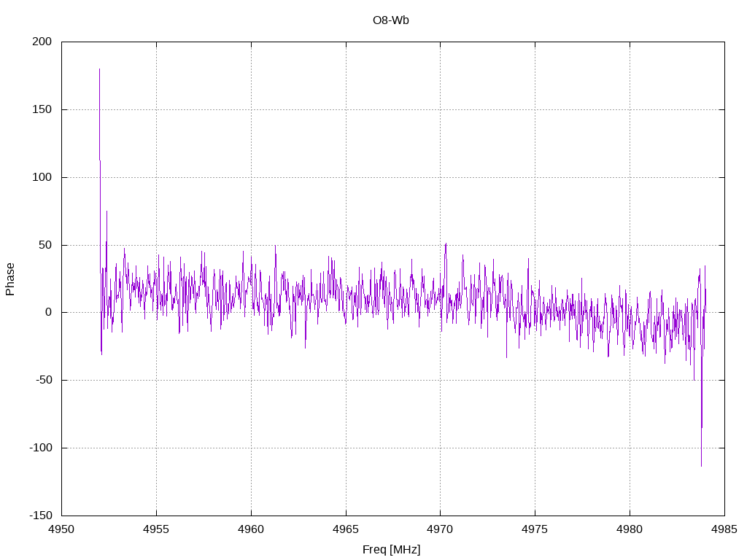The height and width of the screenshot is (560, 747).
Task: Click x-axis tick label 4955
Action: point(156,529)
